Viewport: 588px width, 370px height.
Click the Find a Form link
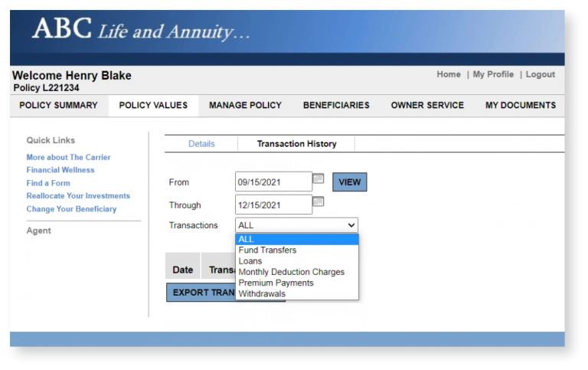pos(48,183)
